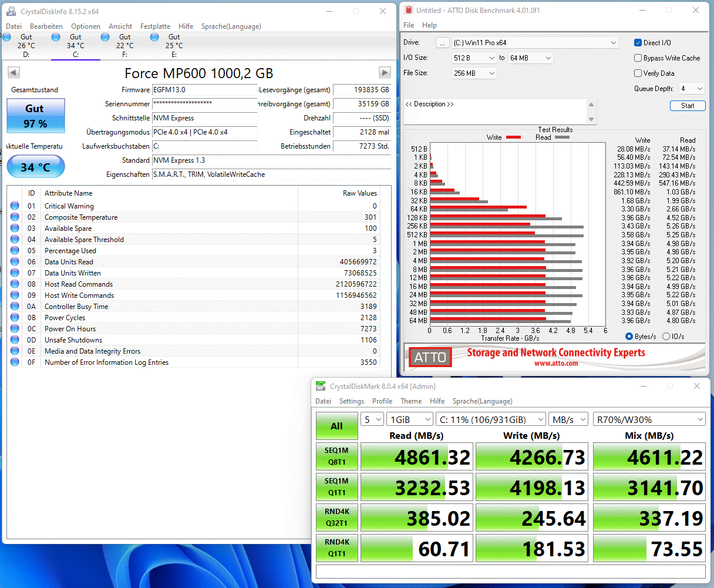The height and width of the screenshot is (588, 714).
Task: Run All CrystalDiskMark tests
Action: (336, 426)
